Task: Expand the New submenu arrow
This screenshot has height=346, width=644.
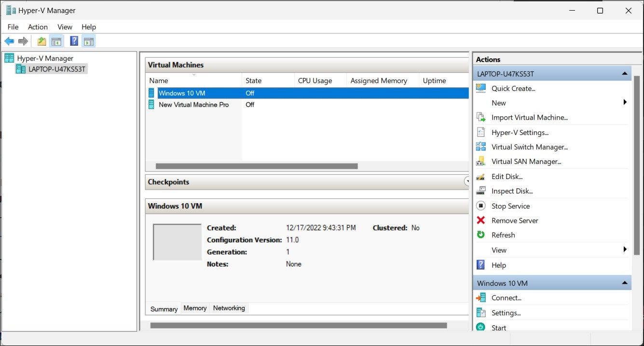Action: point(625,102)
